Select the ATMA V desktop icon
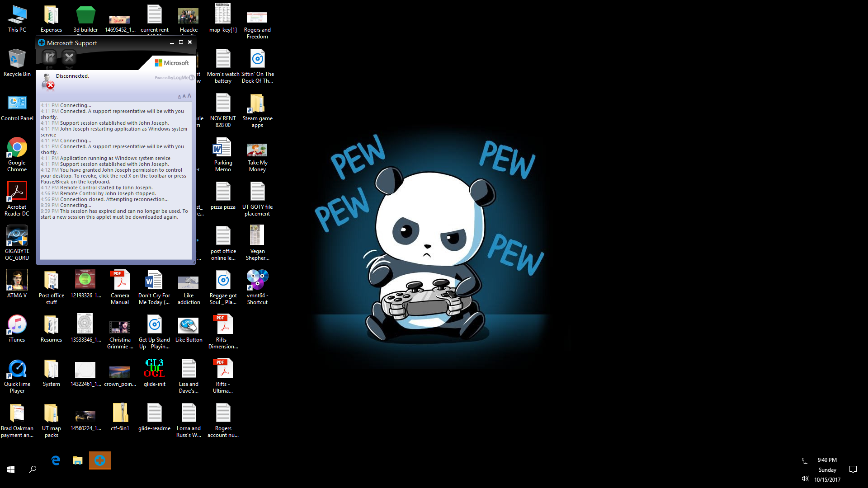The height and width of the screenshot is (488, 868). pos(17,284)
